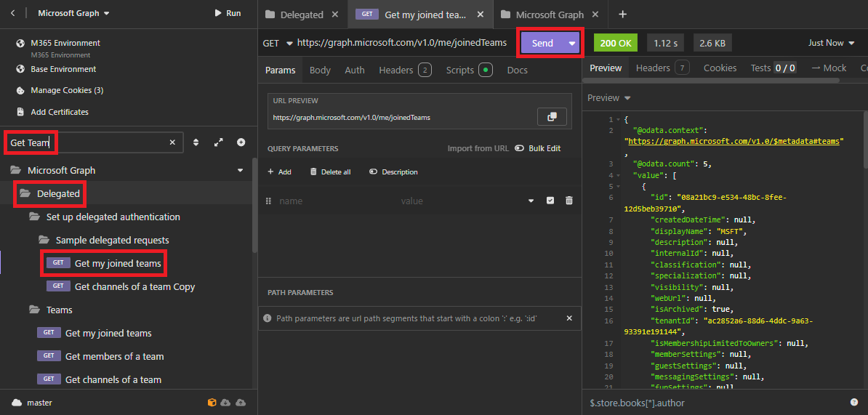Viewport: 868px width, 415px height.
Task: Click Add Certificates
Action: [59, 112]
